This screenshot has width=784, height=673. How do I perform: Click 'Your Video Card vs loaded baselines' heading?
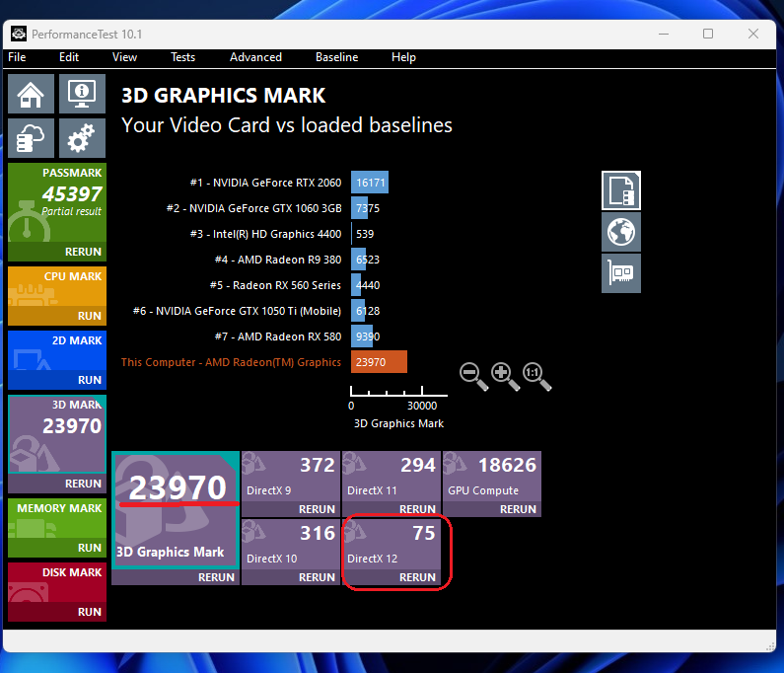coord(287,125)
